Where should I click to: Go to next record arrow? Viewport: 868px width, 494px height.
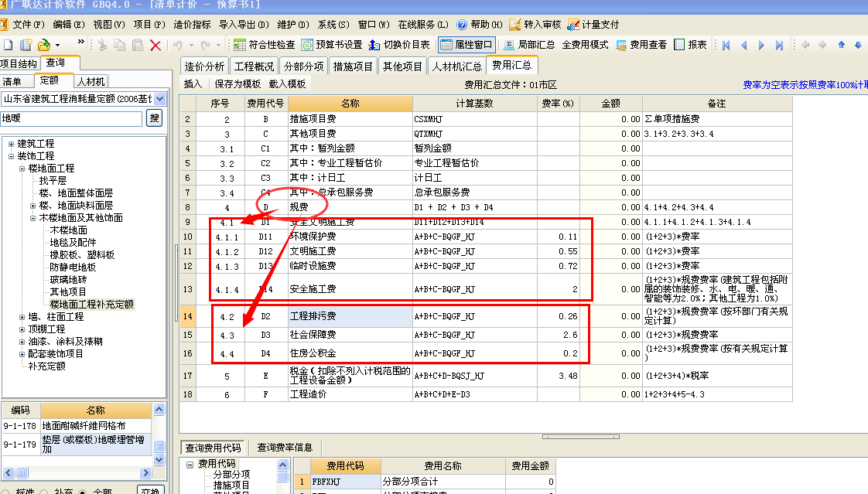point(761,46)
